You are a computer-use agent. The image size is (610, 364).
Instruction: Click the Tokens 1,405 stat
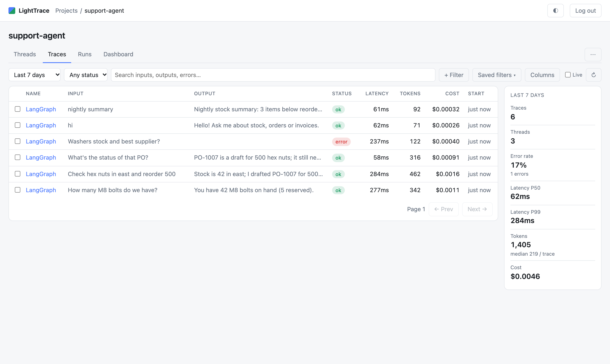click(552, 245)
